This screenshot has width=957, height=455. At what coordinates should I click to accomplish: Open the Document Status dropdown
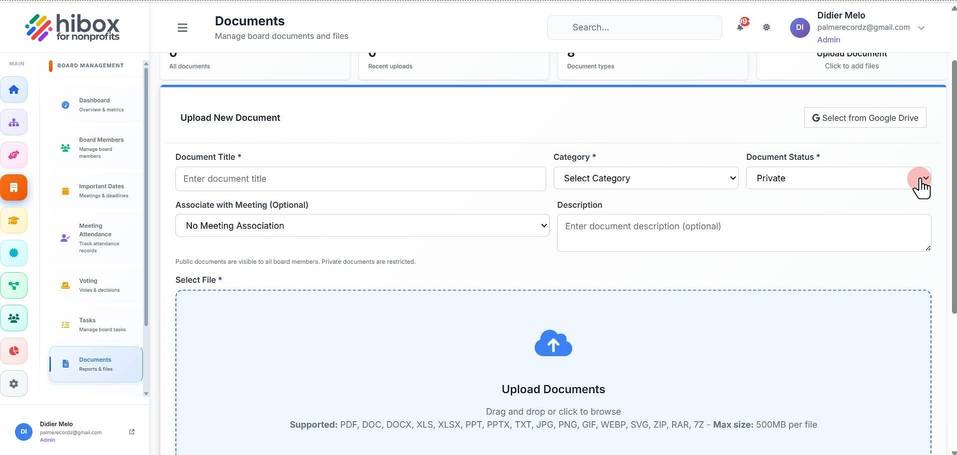pos(839,178)
